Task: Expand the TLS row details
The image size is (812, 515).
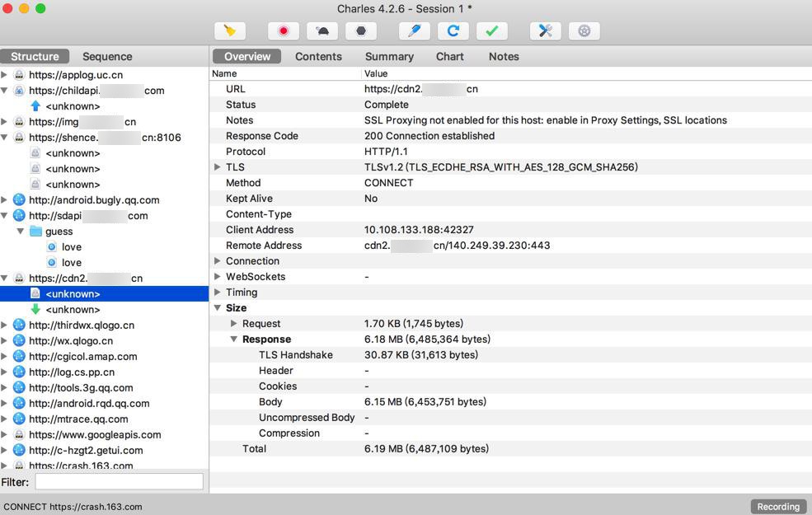Action: point(218,167)
